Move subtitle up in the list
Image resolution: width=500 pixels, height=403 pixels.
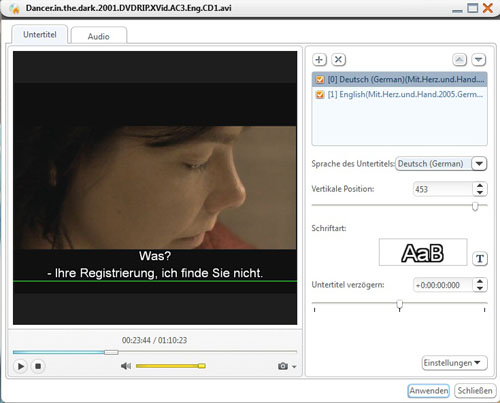[x=459, y=60]
